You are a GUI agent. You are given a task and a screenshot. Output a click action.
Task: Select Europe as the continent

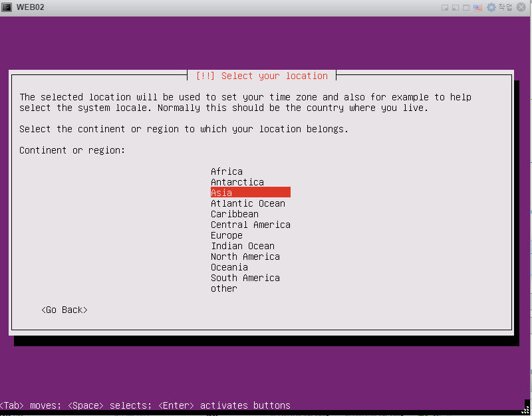226,235
